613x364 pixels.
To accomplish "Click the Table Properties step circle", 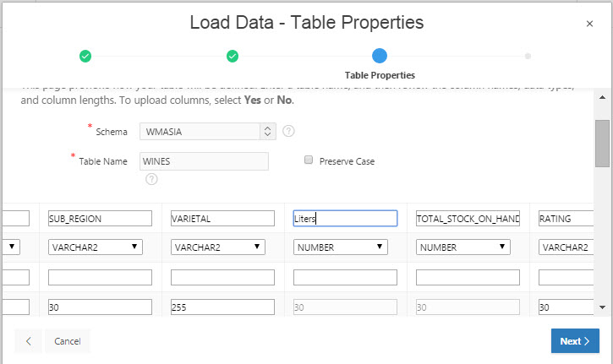I will click(380, 57).
